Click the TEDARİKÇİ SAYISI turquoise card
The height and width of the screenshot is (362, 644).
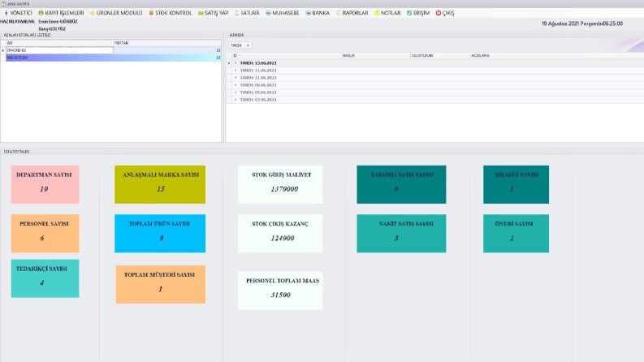coord(45,278)
